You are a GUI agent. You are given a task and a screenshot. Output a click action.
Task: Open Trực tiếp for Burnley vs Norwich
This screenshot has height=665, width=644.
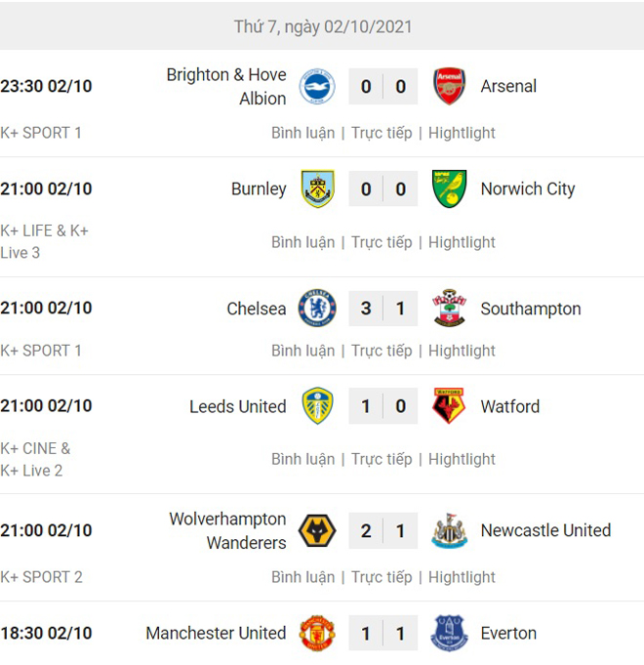pyautogui.click(x=382, y=242)
